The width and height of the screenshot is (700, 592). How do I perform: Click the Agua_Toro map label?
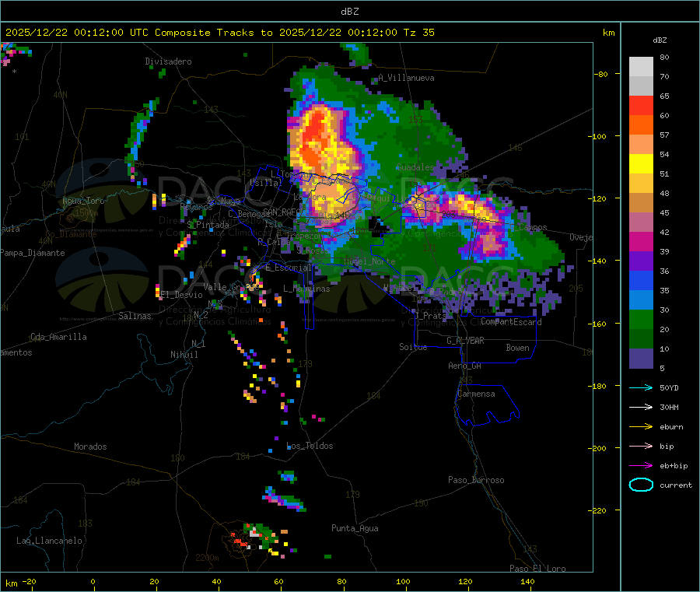(83, 201)
